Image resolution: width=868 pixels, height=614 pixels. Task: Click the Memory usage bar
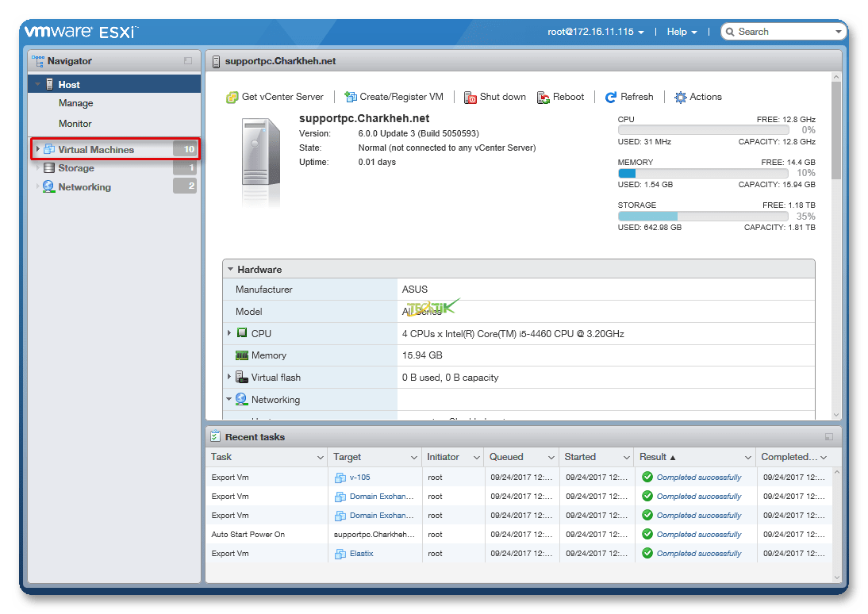coord(703,173)
